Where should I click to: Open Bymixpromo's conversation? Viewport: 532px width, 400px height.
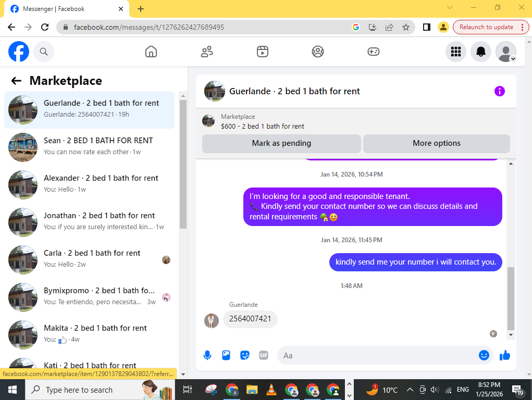point(89,297)
